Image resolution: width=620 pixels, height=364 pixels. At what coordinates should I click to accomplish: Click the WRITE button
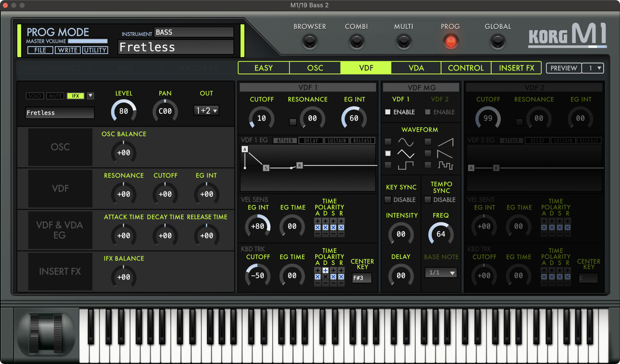[x=68, y=50]
